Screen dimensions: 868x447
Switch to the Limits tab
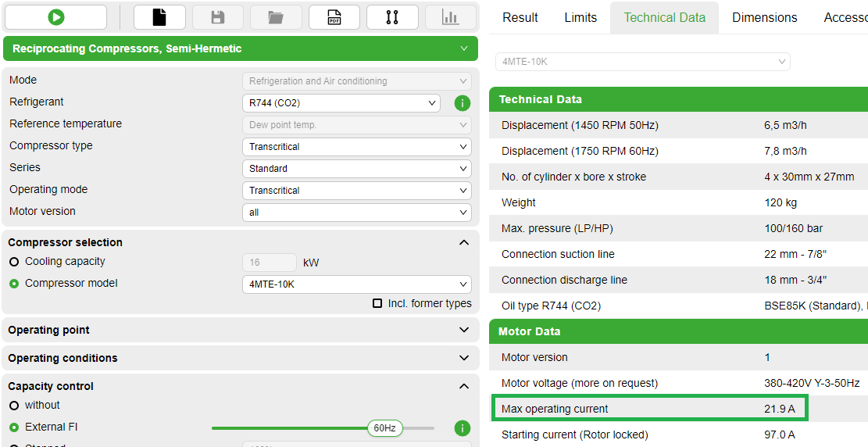click(580, 17)
